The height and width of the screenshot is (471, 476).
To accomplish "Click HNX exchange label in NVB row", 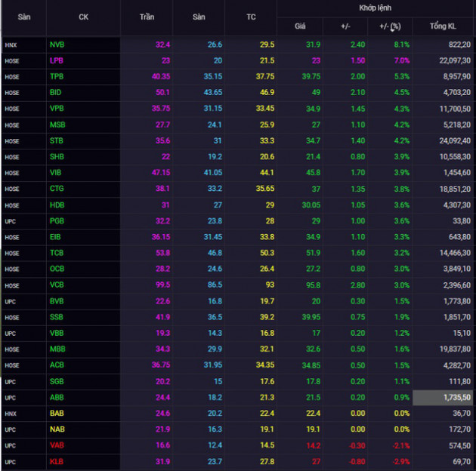I will [x=11, y=45].
